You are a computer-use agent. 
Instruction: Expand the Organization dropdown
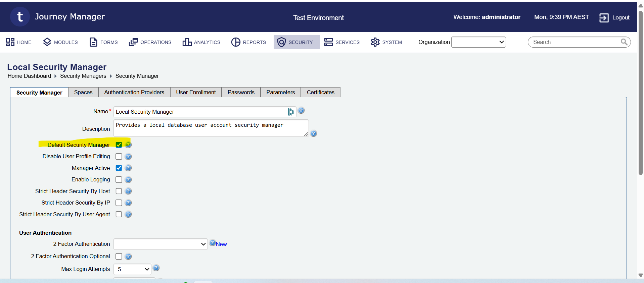tap(478, 42)
